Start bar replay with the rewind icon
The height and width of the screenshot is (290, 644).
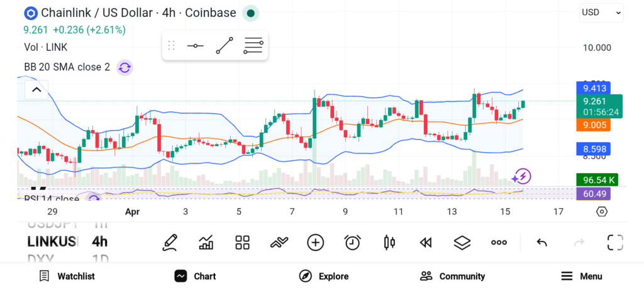(x=426, y=242)
